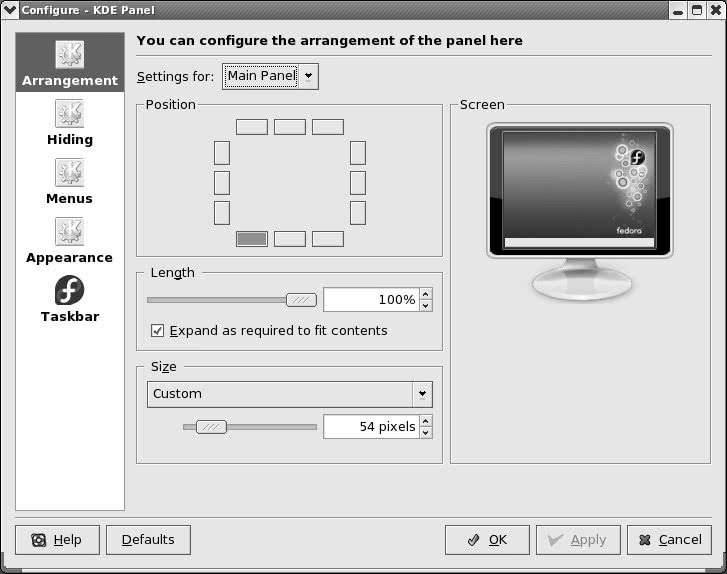Close the Configure KDE Panel window
The width and height of the screenshot is (727, 574).
pos(716,10)
